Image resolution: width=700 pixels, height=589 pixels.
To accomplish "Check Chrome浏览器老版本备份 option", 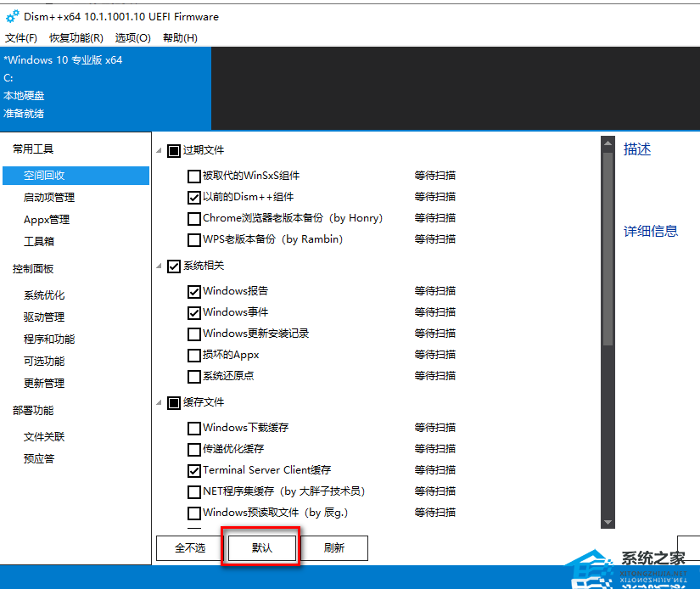I will [x=194, y=219].
